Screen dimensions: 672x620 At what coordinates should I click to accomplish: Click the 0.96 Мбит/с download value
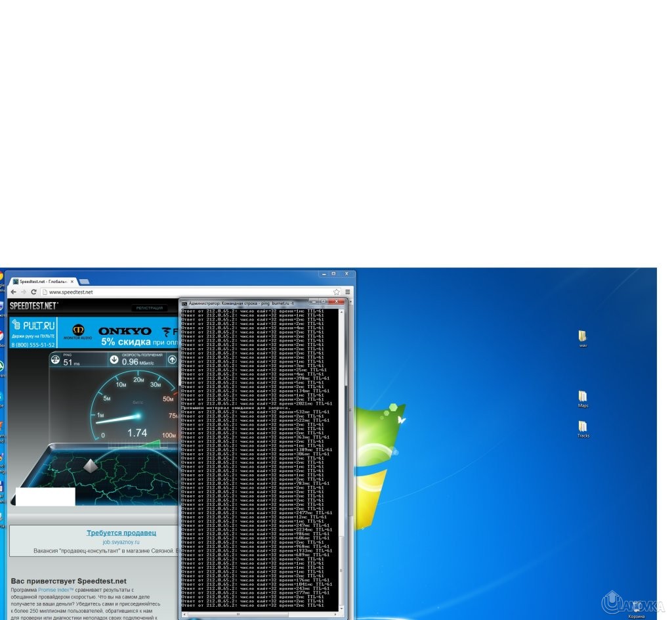tap(138, 363)
